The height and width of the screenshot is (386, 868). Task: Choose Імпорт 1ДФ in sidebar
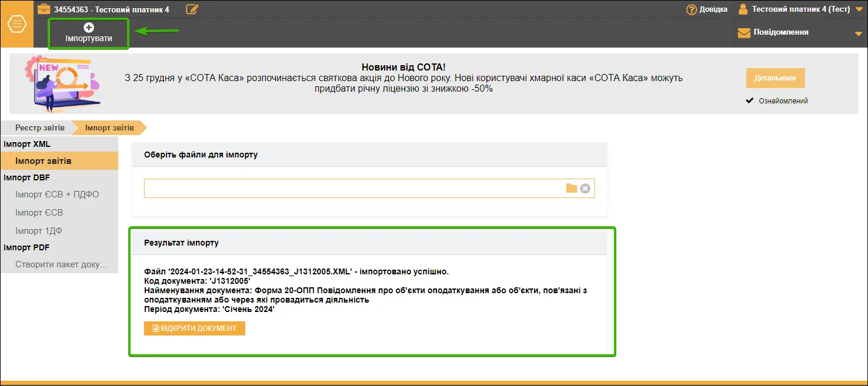point(39,231)
